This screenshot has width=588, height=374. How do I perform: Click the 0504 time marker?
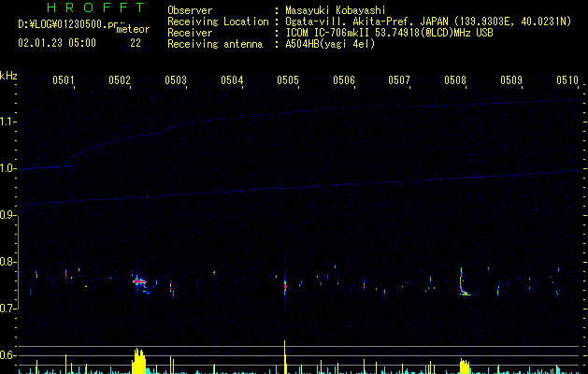click(x=232, y=79)
